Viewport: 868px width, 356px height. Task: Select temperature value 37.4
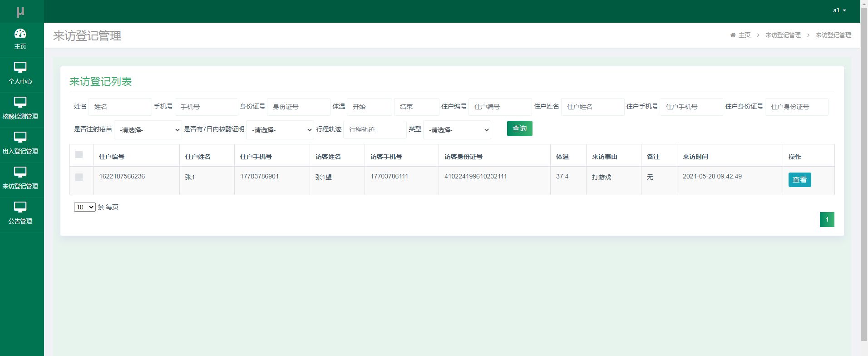point(562,176)
